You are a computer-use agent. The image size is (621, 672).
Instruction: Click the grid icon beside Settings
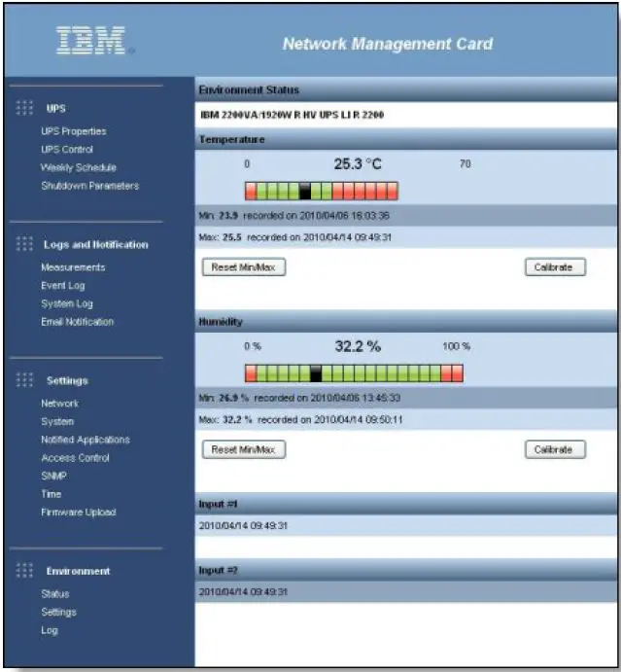(24, 379)
